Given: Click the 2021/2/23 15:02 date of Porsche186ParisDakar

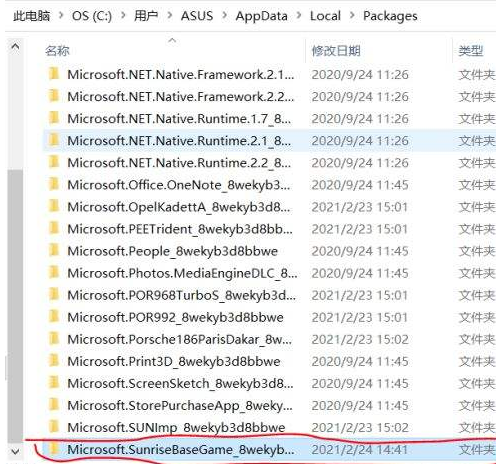Looking at the screenshot, I should pyautogui.click(x=360, y=339).
